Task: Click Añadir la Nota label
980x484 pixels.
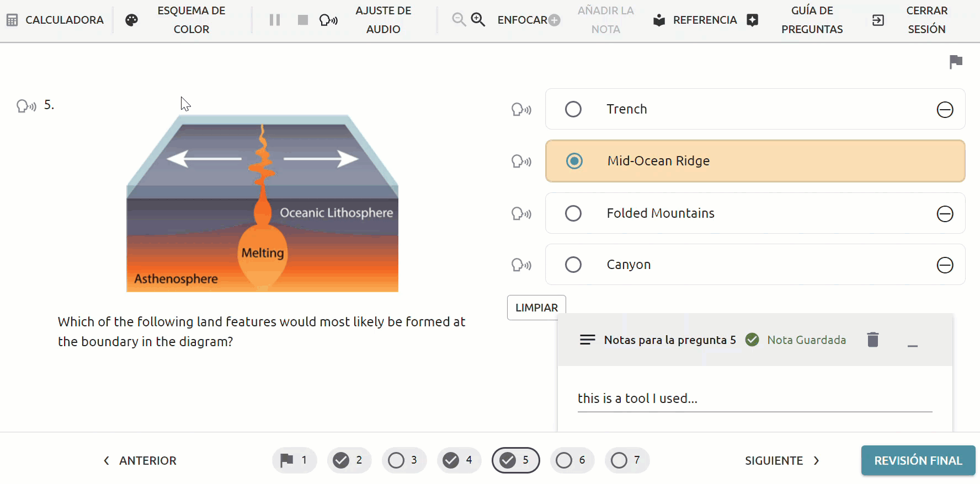Action: [x=605, y=20]
